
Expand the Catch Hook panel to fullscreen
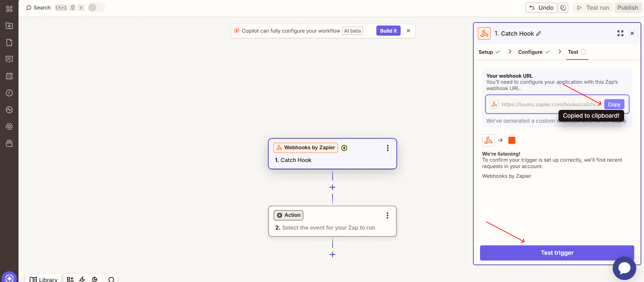click(x=620, y=33)
